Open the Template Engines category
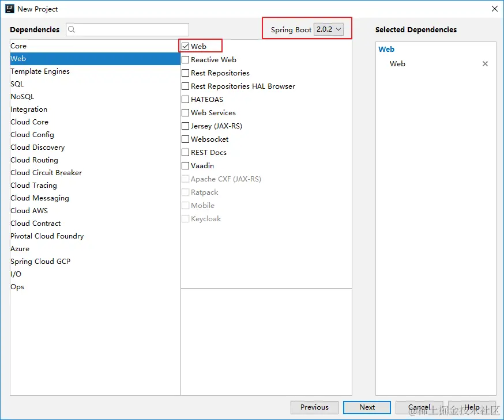This screenshot has width=504, height=420. coord(95,71)
